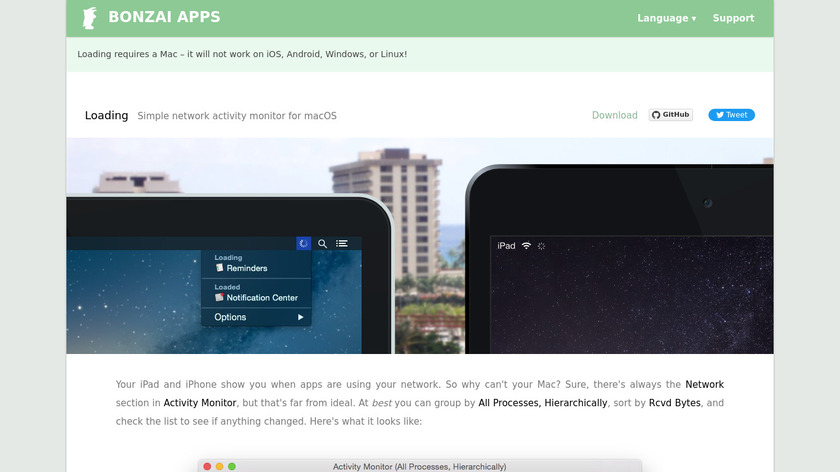Click the Activity Monitor window title
The height and width of the screenshot is (472, 840).
coord(419,467)
